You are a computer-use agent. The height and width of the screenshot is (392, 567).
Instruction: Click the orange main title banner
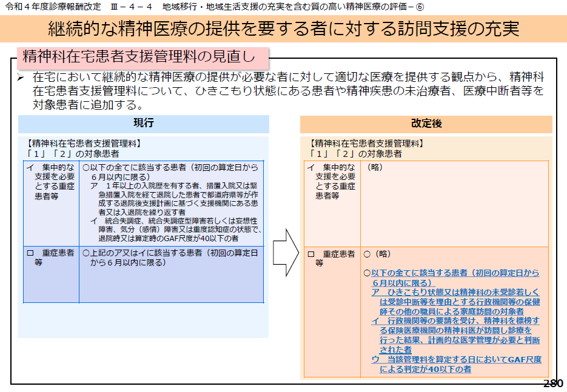coord(283,29)
